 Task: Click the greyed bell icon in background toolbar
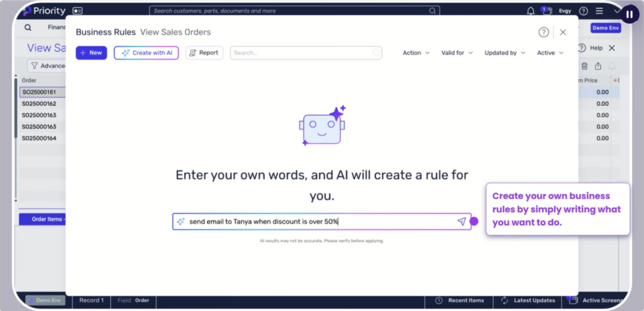coord(612,65)
